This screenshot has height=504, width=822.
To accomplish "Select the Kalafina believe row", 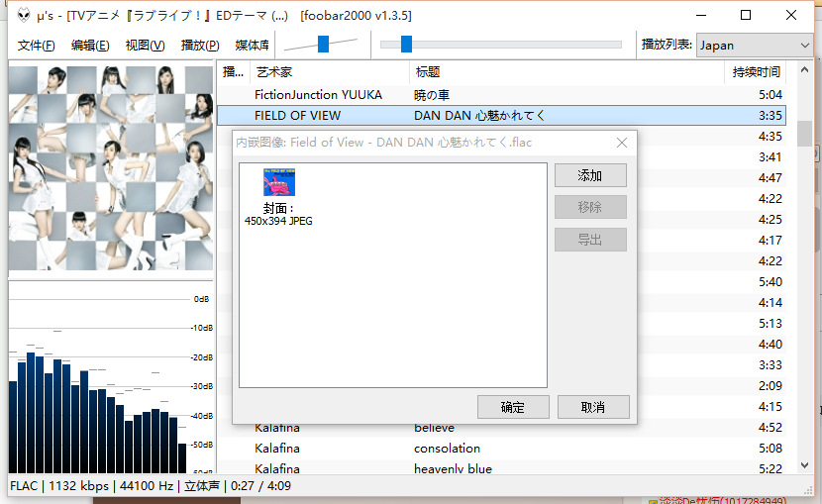I will click(x=502, y=428).
